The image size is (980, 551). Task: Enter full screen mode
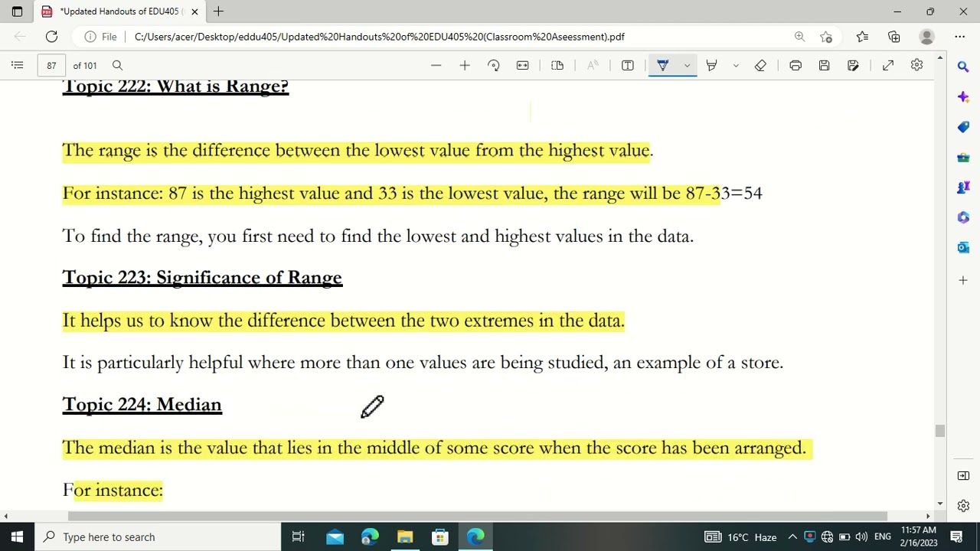[x=888, y=65]
